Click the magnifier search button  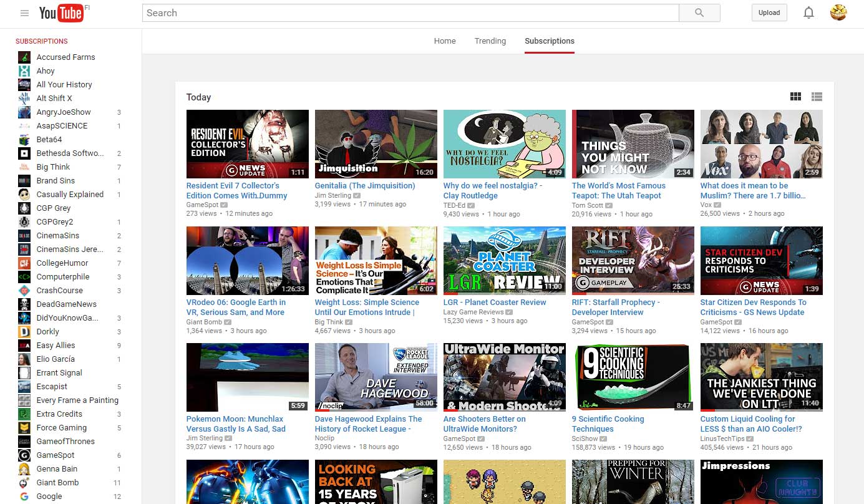699,13
